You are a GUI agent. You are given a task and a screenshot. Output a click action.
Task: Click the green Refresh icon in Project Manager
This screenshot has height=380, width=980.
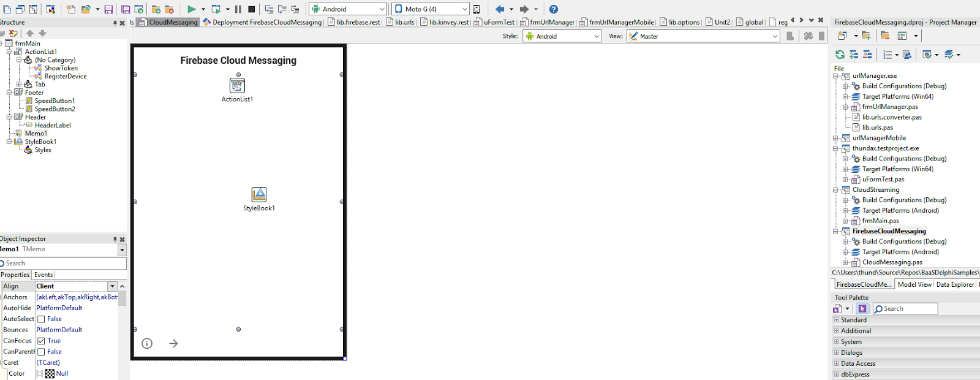(x=840, y=55)
